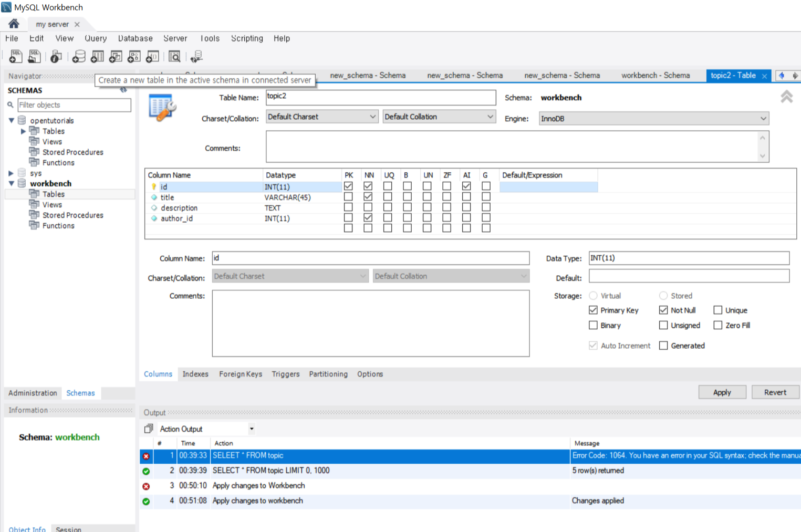The image size is (801, 532).
Task: Click error icon on output row 1
Action: tap(146, 456)
